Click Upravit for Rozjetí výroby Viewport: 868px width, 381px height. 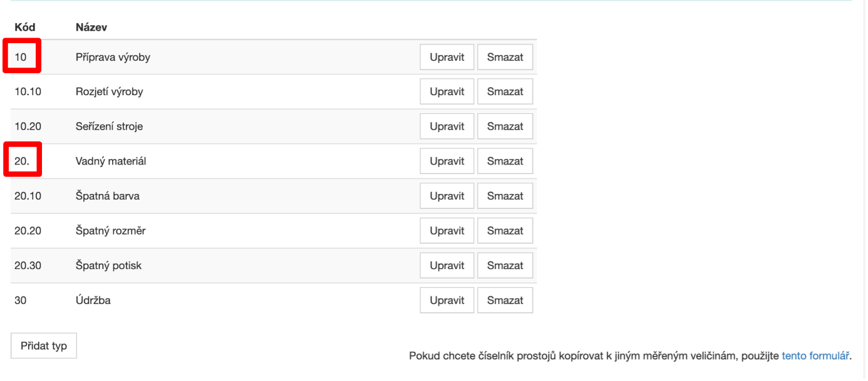pos(447,92)
